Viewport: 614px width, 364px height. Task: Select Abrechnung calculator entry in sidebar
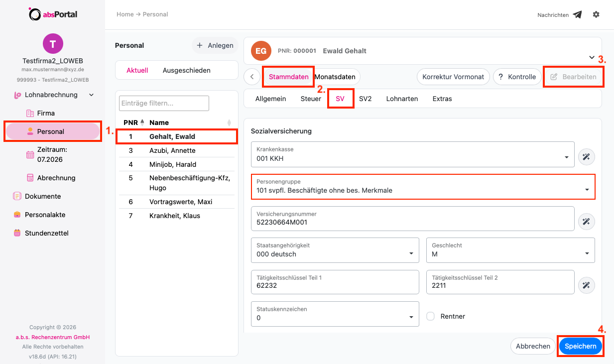[56, 178]
